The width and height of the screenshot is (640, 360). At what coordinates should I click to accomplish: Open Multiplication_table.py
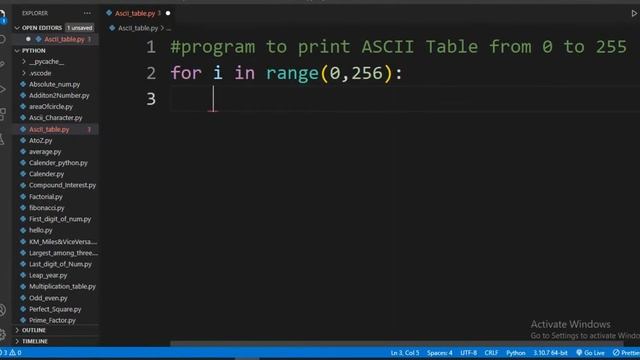click(x=62, y=287)
